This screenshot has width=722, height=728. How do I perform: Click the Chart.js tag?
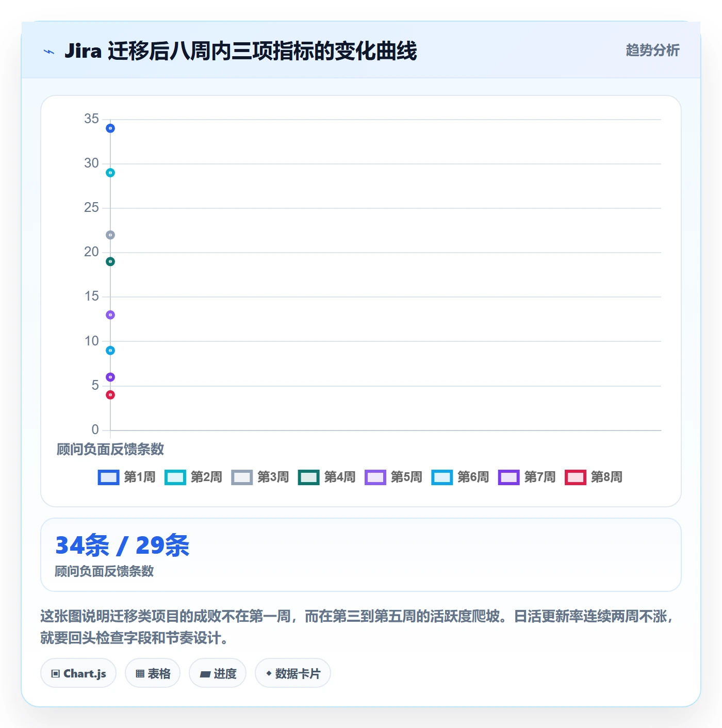click(78, 673)
